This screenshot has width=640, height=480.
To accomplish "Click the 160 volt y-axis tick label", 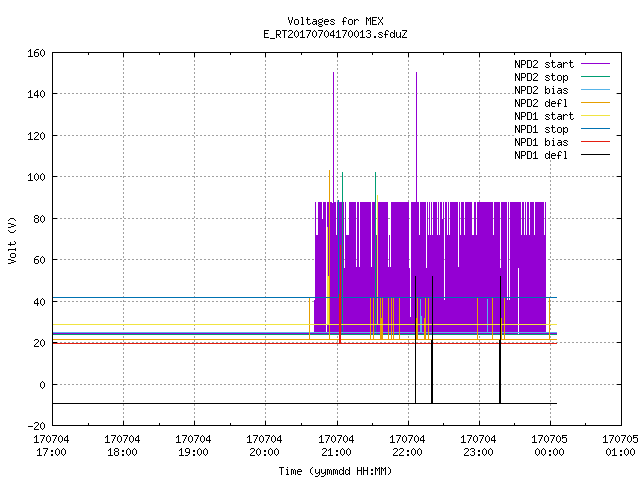I will point(36,53).
